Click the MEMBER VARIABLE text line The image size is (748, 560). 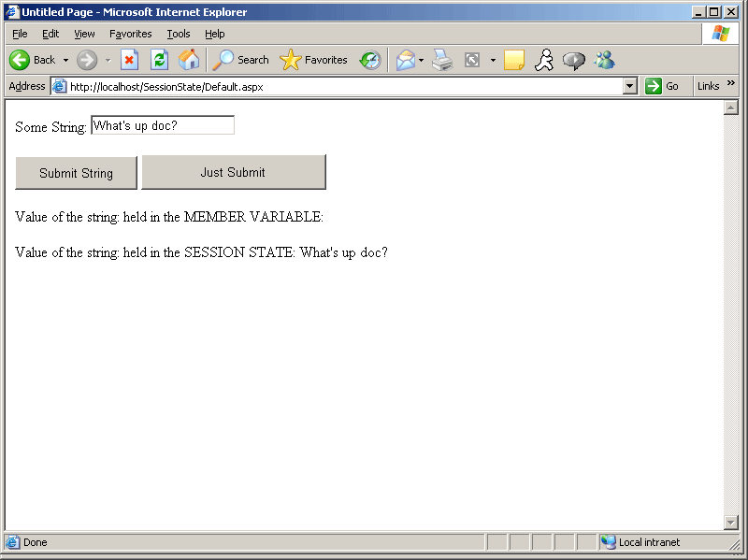pyautogui.click(x=169, y=217)
